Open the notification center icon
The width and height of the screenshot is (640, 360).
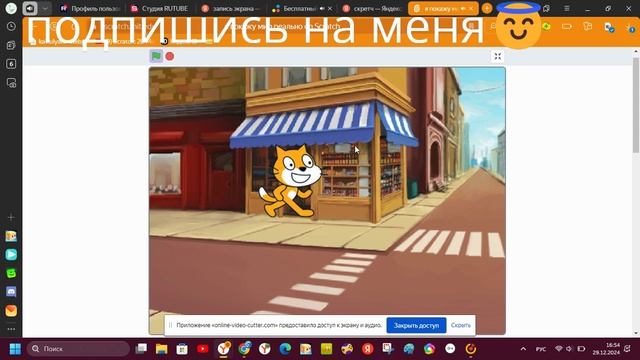click(628, 349)
